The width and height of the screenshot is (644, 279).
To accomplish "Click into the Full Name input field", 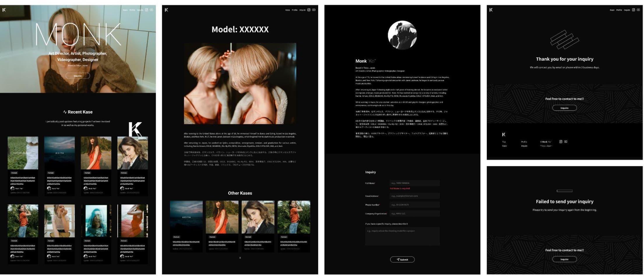I will [x=414, y=183].
